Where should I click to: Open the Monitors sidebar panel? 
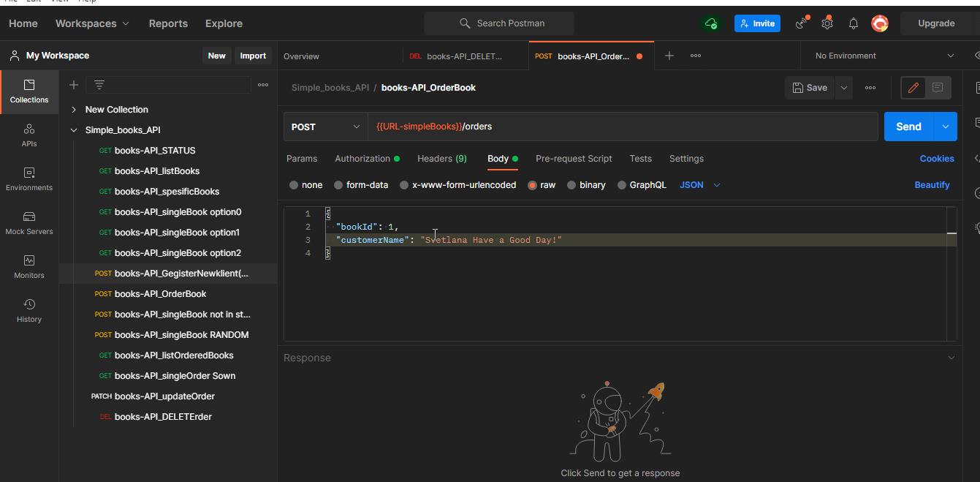point(29,267)
